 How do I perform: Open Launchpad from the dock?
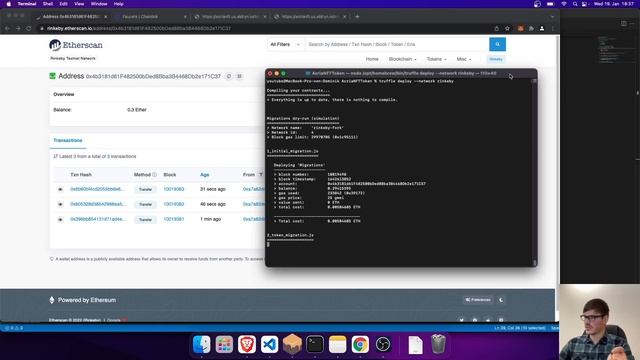click(x=224, y=344)
